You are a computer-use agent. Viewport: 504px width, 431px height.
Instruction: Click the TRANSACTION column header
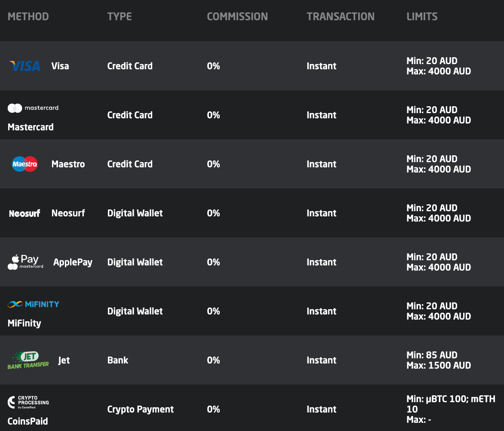click(x=341, y=17)
